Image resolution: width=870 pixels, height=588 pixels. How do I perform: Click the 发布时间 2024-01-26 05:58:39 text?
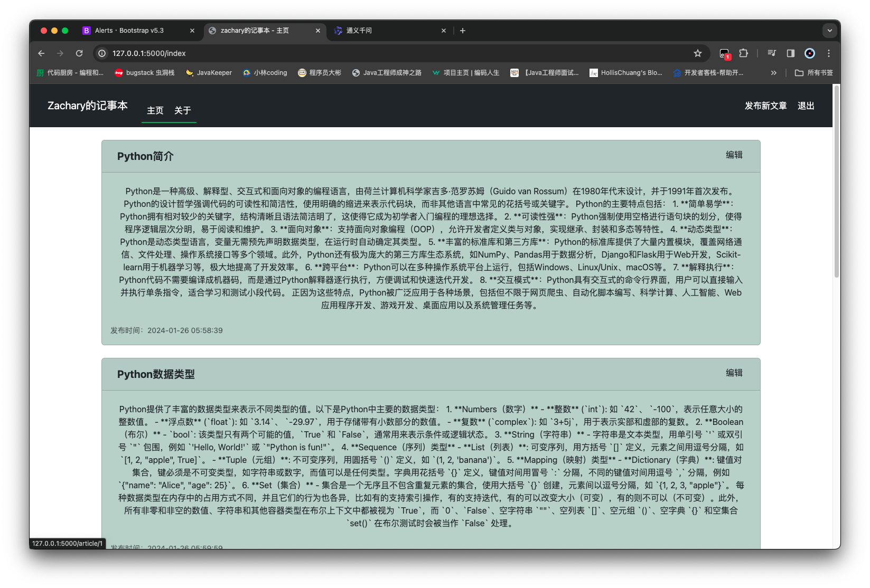coord(166,330)
